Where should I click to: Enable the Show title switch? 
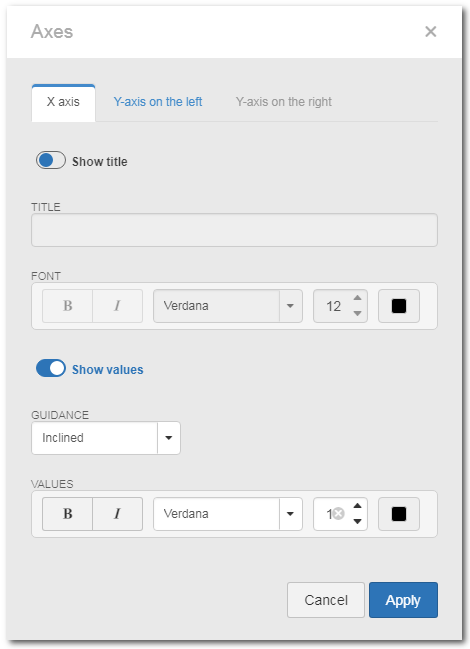[51, 161]
